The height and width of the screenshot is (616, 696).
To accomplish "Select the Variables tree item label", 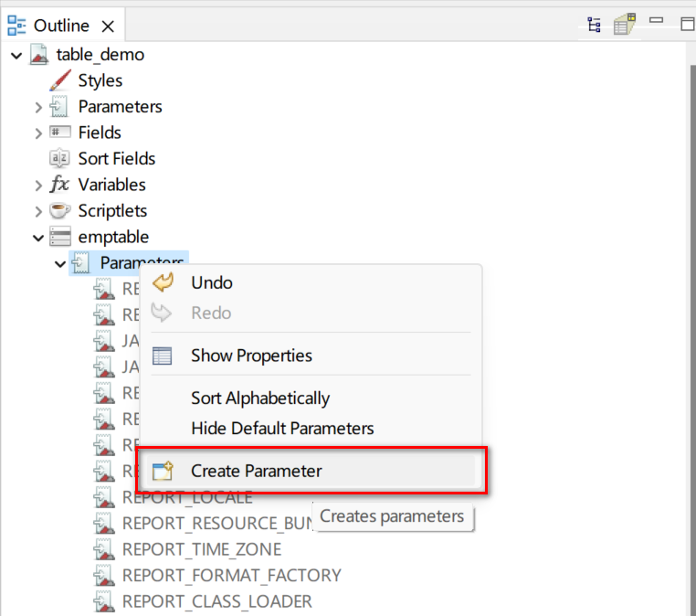I will [x=111, y=185].
